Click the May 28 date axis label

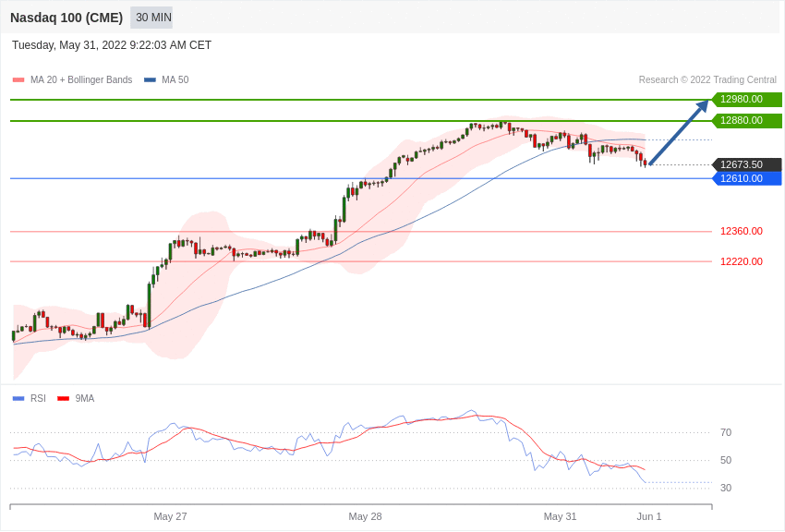(365, 516)
